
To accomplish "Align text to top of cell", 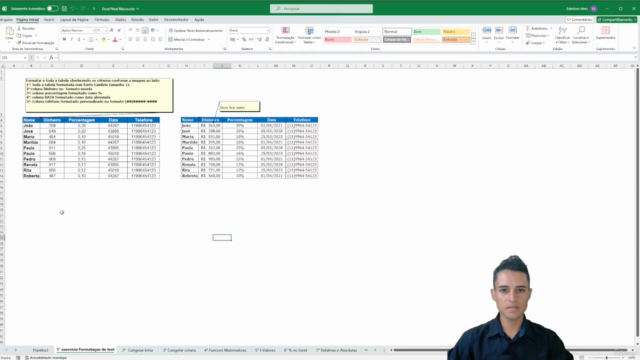I will (x=130, y=31).
